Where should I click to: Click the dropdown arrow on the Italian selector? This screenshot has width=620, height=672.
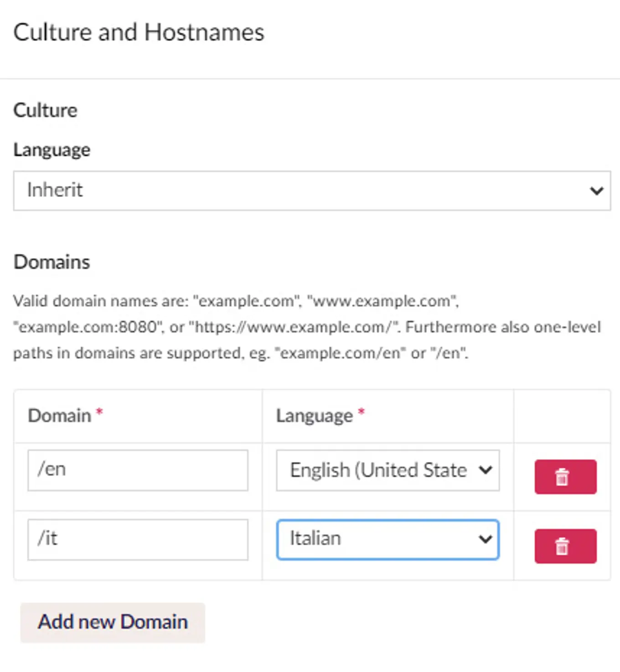[x=485, y=539]
